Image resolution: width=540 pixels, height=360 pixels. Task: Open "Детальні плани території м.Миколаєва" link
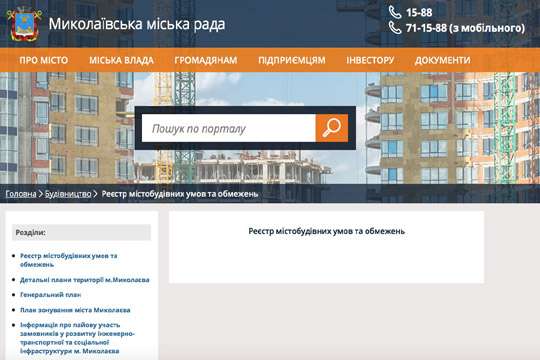[85, 280]
